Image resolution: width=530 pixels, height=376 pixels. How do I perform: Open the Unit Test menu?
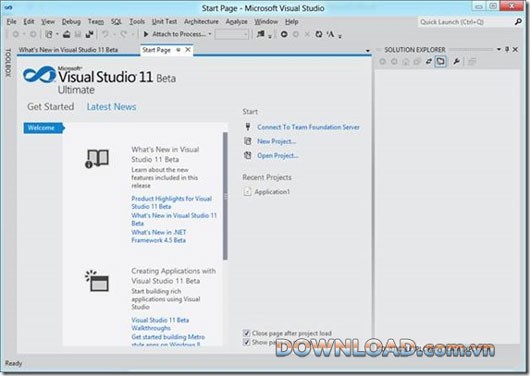tap(164, 22)
